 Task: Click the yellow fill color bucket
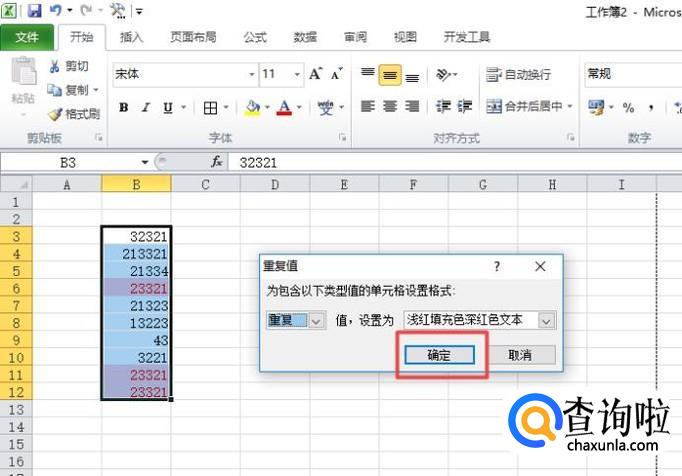click(x=252, y=107)
